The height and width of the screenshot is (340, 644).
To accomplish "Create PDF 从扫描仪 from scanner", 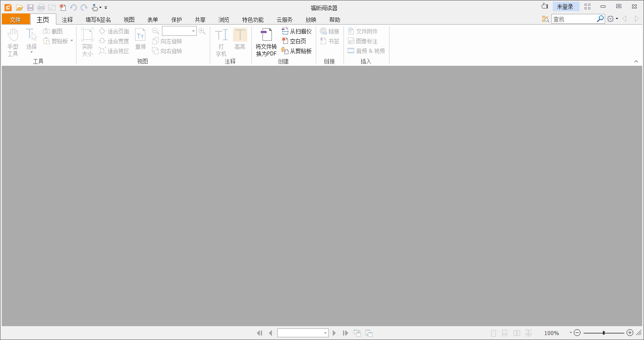I will tap(297, 31).
